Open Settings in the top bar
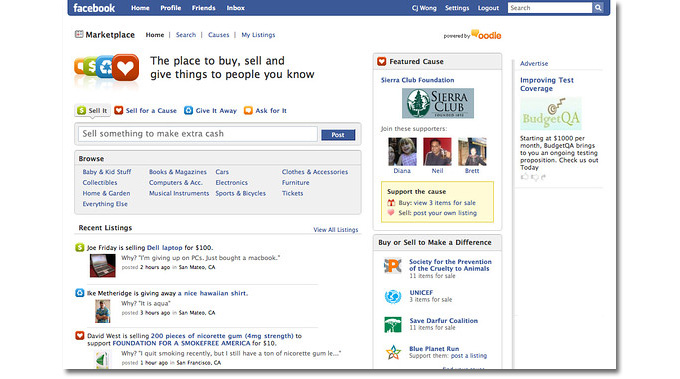The height and width of the screenshot is (379, 680). [x=457, y=8]
